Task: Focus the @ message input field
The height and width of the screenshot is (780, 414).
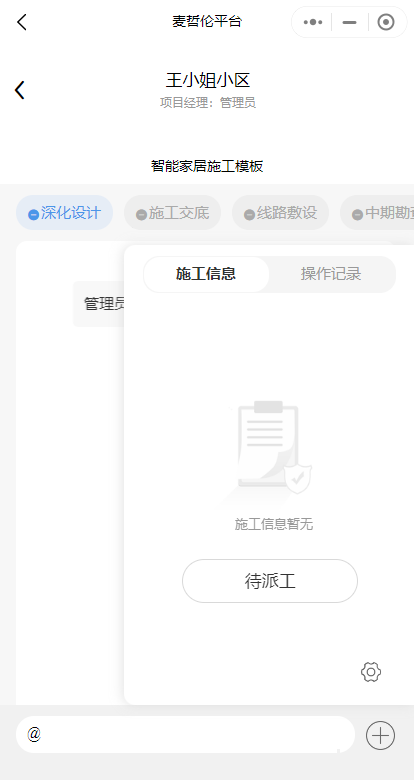Action: click(185, 735)
